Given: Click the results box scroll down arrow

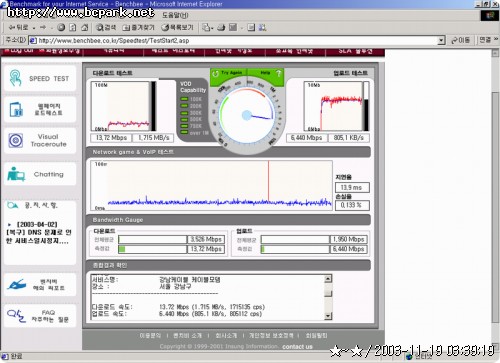Looking at the screenshot, I should click(328, 316).
